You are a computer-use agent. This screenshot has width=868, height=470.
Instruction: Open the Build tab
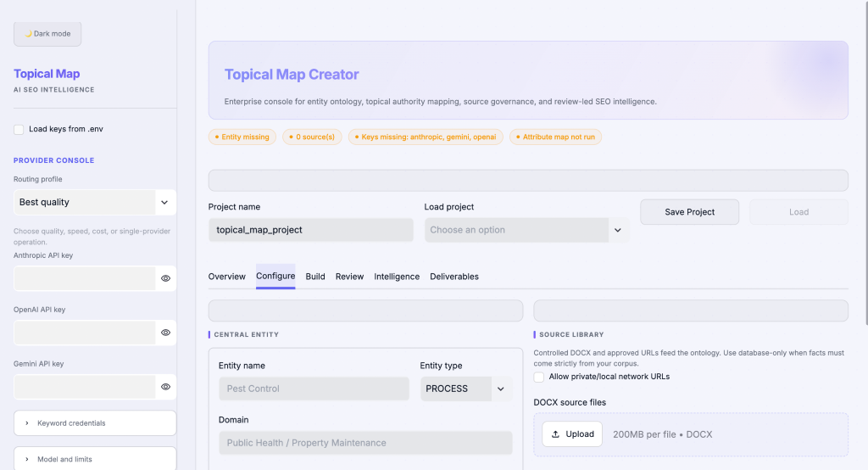point(315,277)
